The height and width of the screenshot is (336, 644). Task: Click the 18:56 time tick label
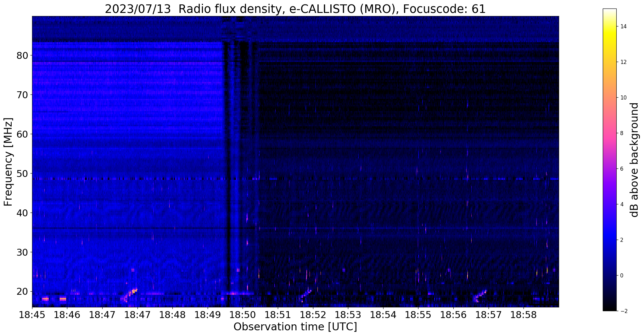(453, 315)
